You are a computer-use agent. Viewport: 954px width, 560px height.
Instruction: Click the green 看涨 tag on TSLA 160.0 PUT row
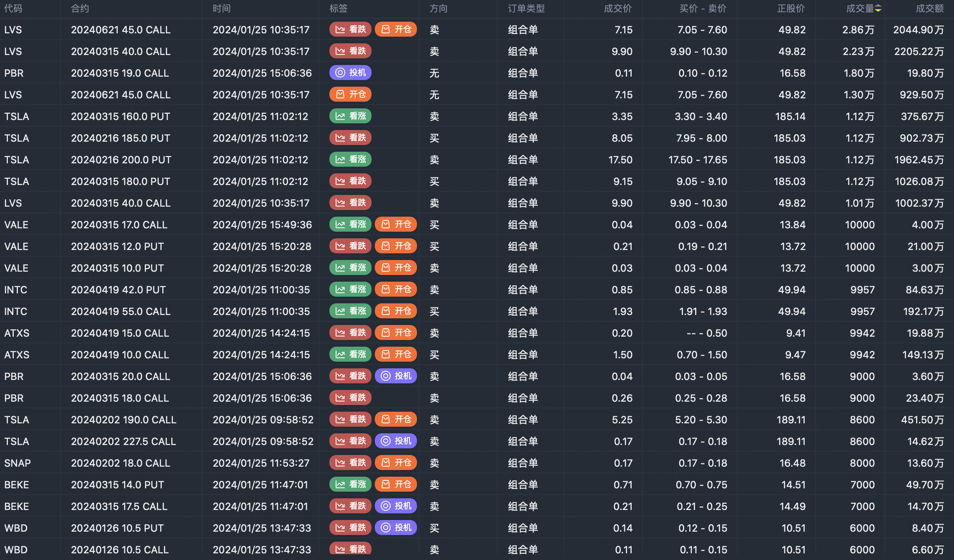(350, 116)
